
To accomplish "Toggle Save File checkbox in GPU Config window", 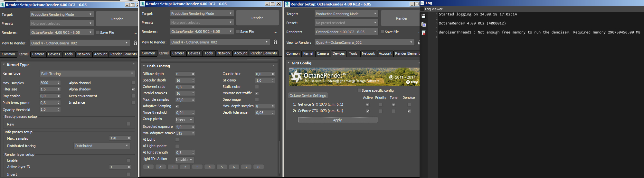I will 383,32.
